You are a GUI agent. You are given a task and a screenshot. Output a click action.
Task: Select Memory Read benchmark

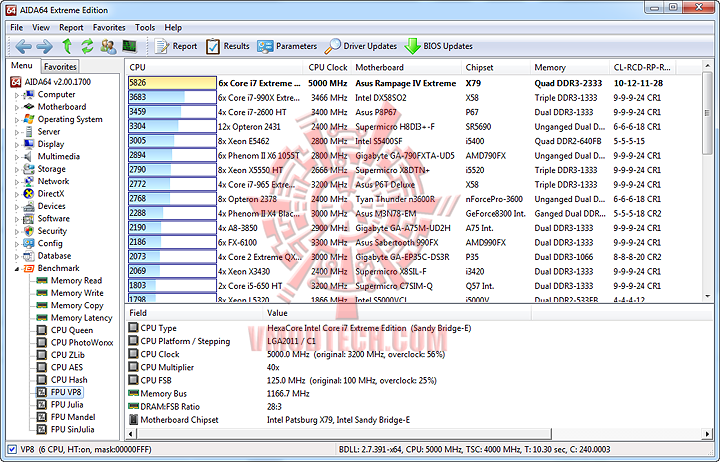point(76,280)
